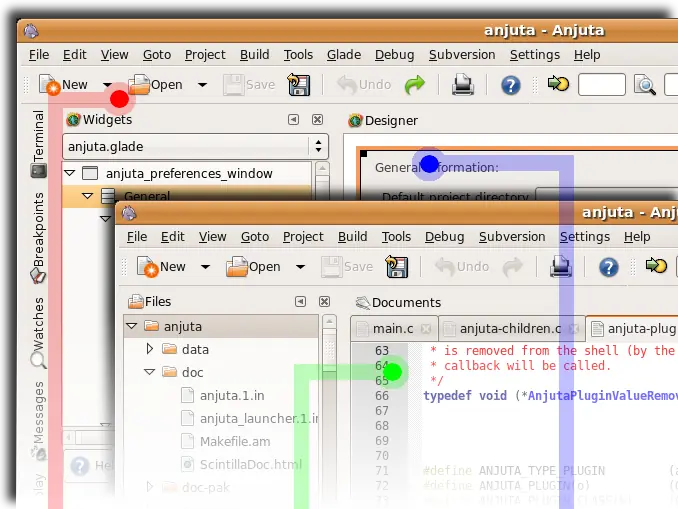Click the Search magnifier icon in back window
This screenshot has height=509, width=678.
click(645, 85)
